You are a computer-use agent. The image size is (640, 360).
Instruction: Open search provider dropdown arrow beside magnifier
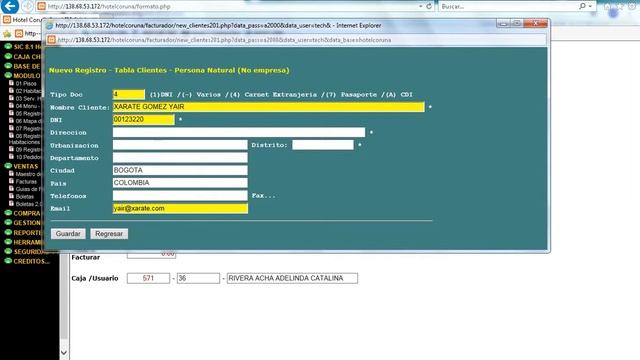coord(590,6)
